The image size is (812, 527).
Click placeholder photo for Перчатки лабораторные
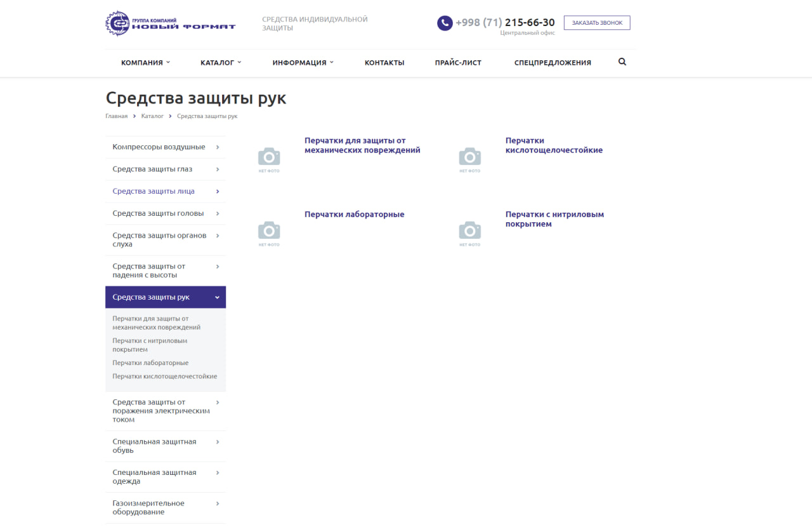[x=269, y=234]
